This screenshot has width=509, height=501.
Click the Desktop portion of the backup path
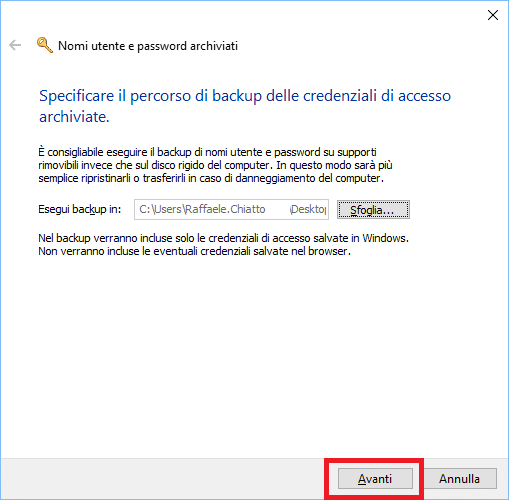click(x=308, y=209)
